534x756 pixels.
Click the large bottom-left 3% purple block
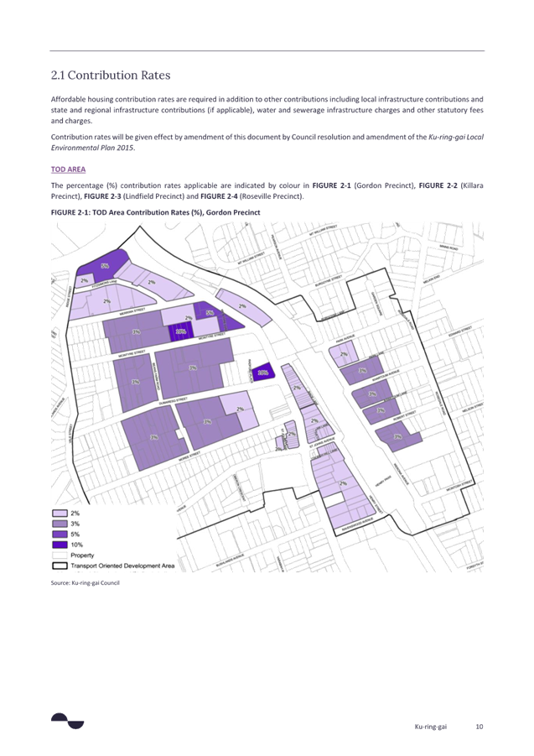[x=151, y=436]
